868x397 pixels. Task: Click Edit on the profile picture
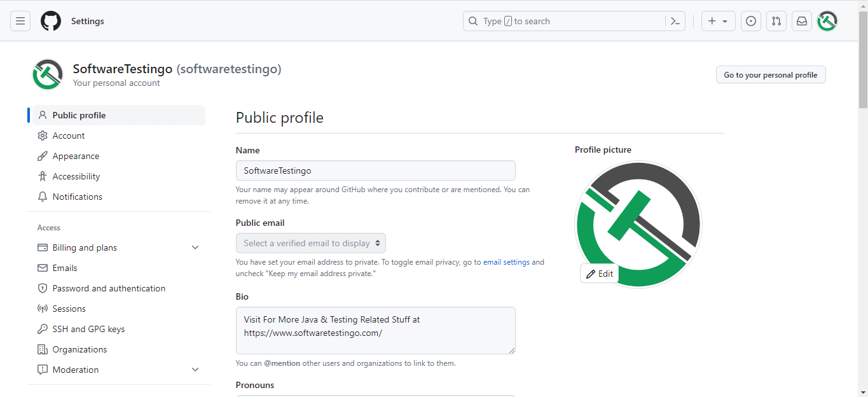(x=600, y=274)
